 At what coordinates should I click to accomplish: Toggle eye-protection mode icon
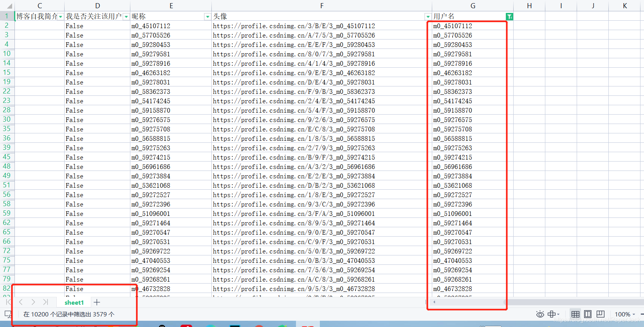point(540,314)
